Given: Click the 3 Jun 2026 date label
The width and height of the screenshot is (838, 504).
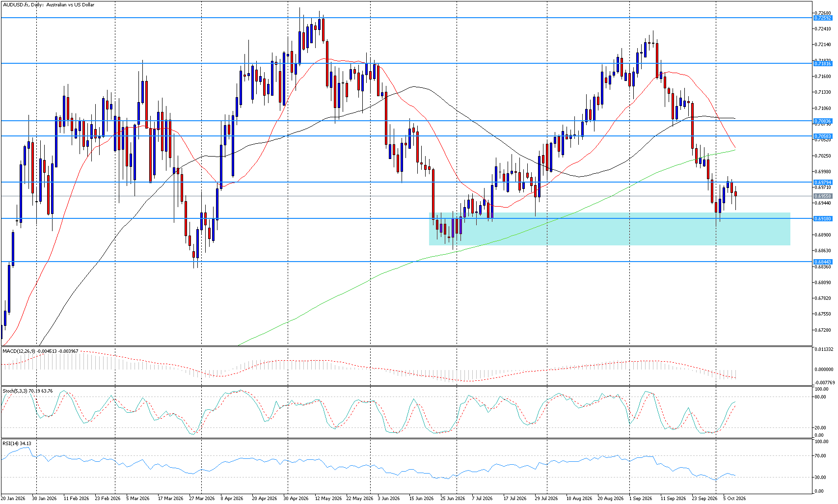Looking at the screenshot, I should pos(389,499).
